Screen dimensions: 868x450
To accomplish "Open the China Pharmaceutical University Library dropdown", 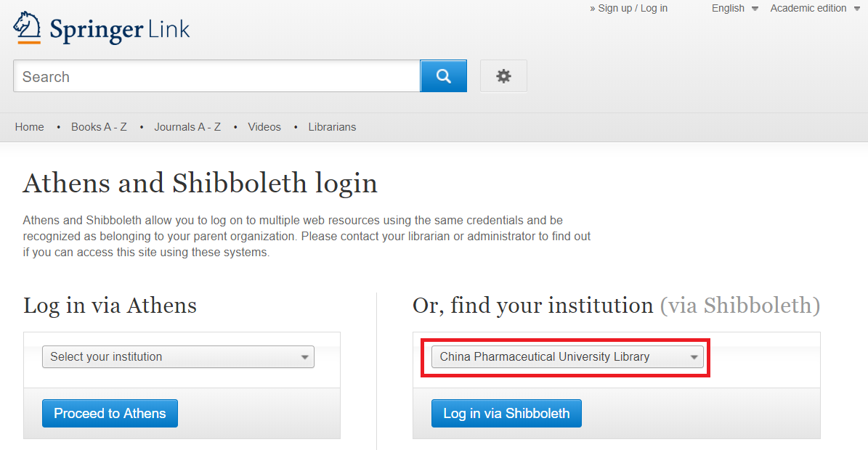I will 567,357.
